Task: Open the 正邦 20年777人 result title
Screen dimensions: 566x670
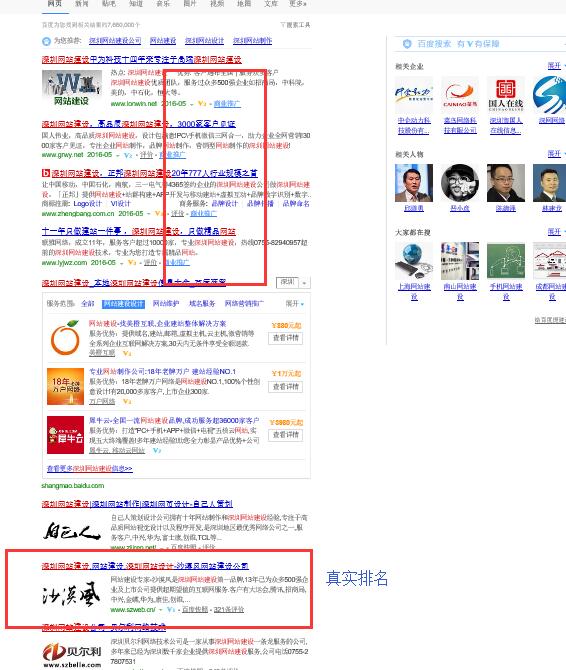Action: 155,173
